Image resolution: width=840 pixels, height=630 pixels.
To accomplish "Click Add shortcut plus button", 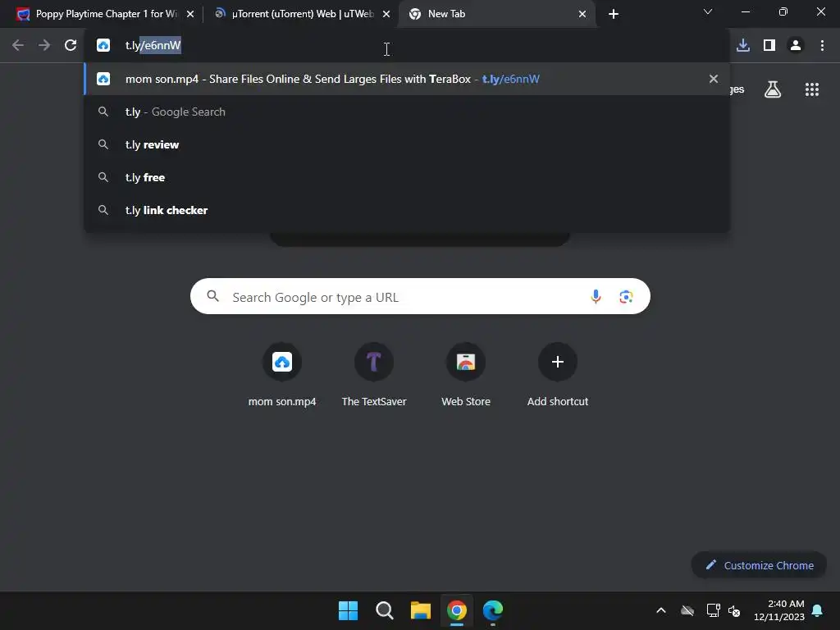I will (x=558, y=362).
